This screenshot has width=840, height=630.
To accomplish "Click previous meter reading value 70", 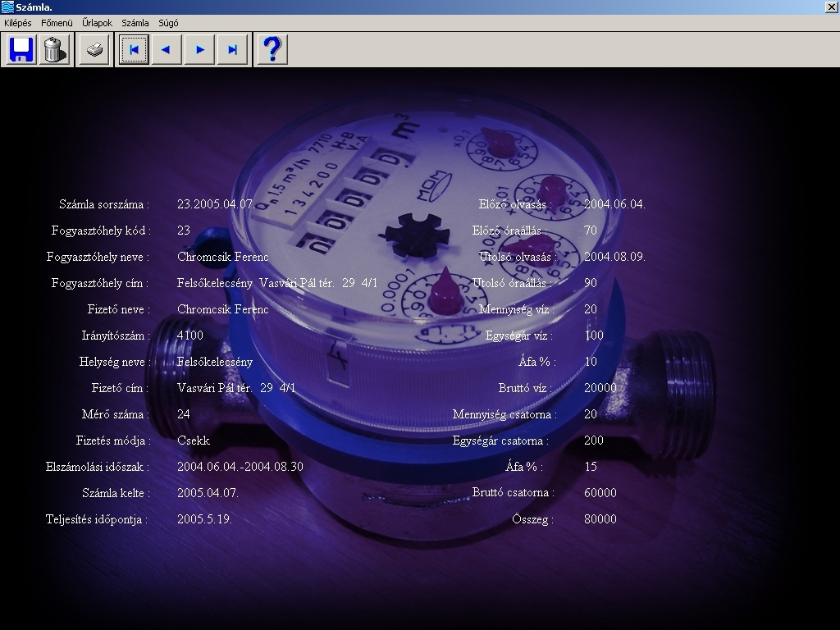I will pyautogui.click(x=591, y=231).
